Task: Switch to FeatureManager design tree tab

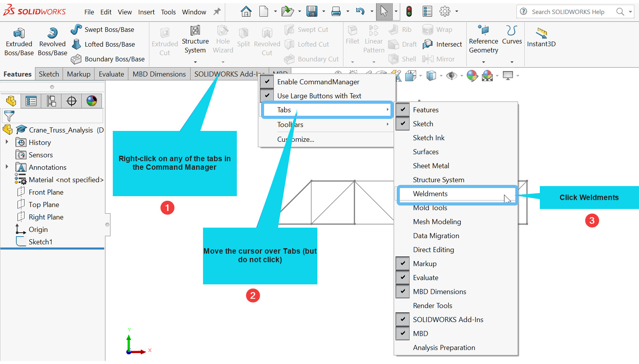Action: 11,101
